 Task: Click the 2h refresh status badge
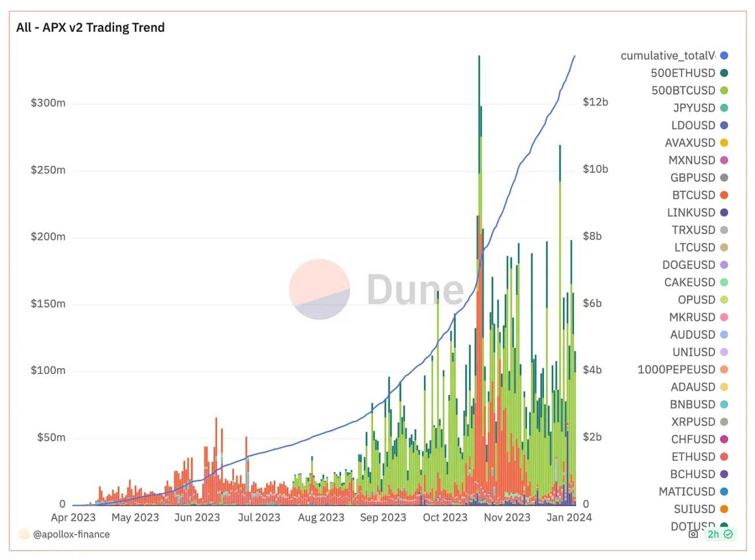pos(720,534)
